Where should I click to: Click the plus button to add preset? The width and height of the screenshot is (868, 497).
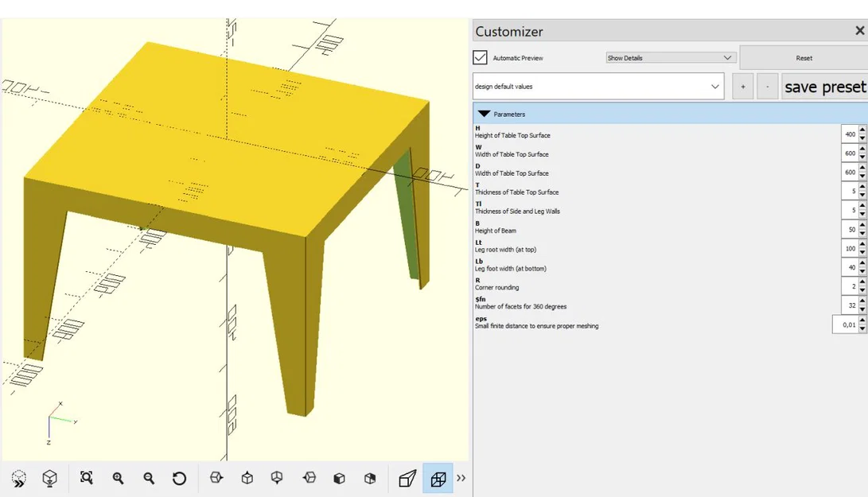743,87
